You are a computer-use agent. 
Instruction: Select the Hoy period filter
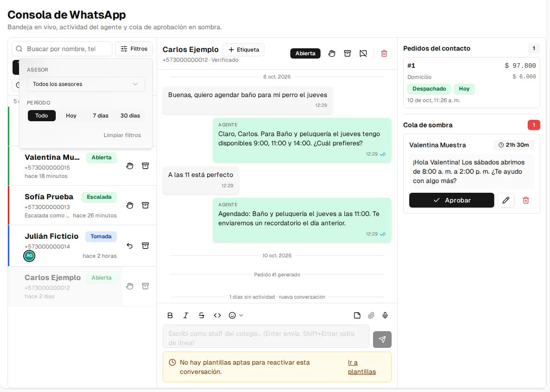(x=71, y=116)
